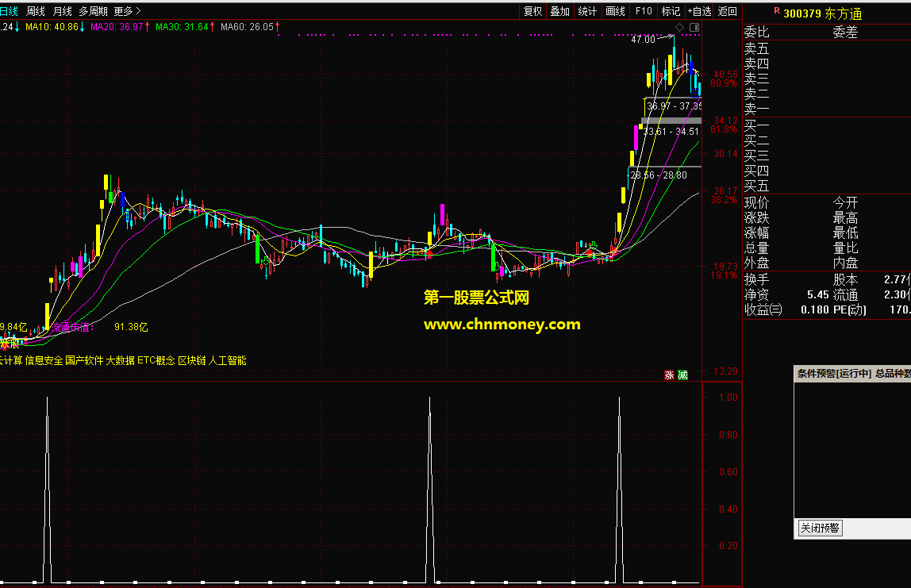911x588 pixels.
Task: Click the 委差 label
Action: tap(845, 32)
